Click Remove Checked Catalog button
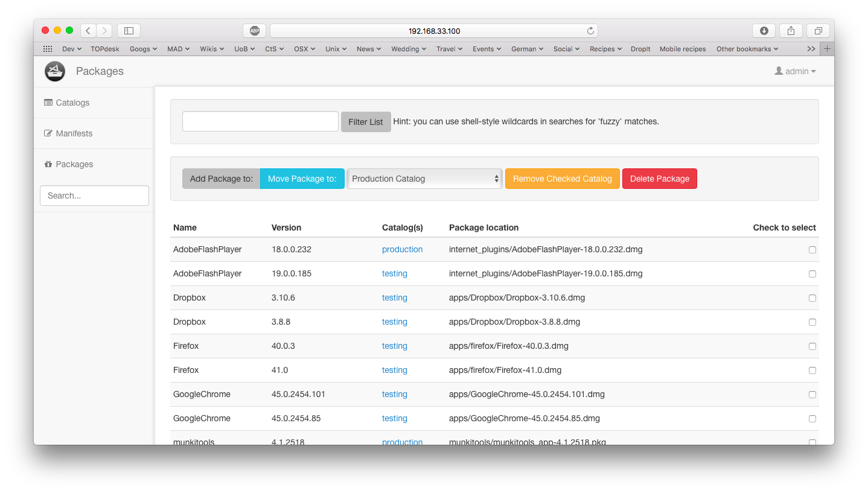 pyautogui.click(x=563, y=179)
